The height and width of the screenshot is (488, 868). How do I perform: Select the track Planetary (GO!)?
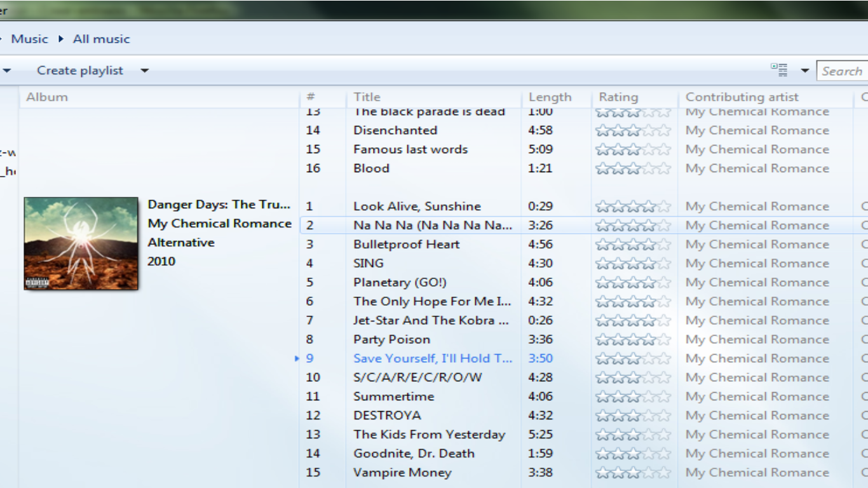point(400,283)
